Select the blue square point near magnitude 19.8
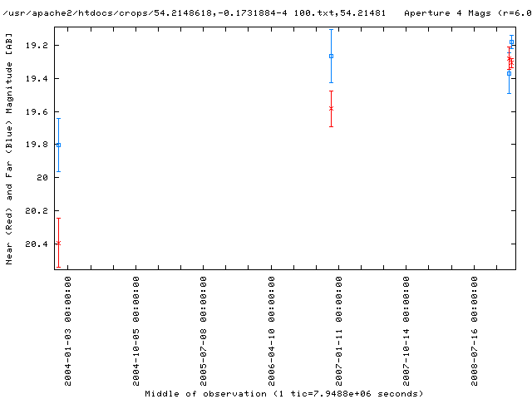The height and width of the screenshot is (399, 532). pos(58,145)
